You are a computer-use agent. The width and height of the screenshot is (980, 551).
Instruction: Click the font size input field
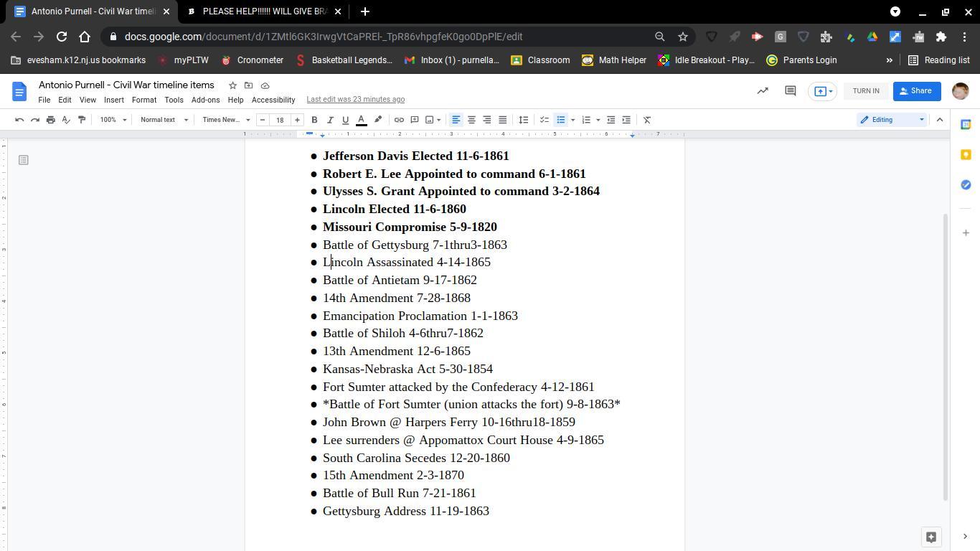[280, 120]
